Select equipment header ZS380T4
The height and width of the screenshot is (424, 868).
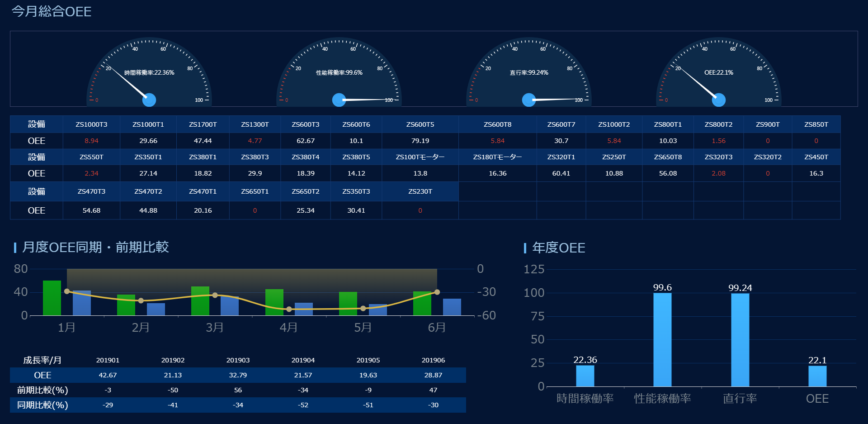click(x=306, y=157)
